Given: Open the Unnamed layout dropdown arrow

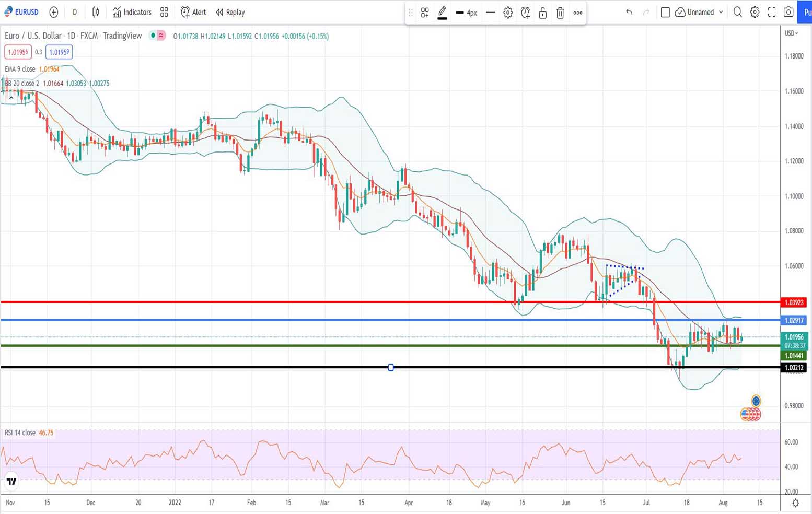Looking at the screenshot, I should point(721,12).
